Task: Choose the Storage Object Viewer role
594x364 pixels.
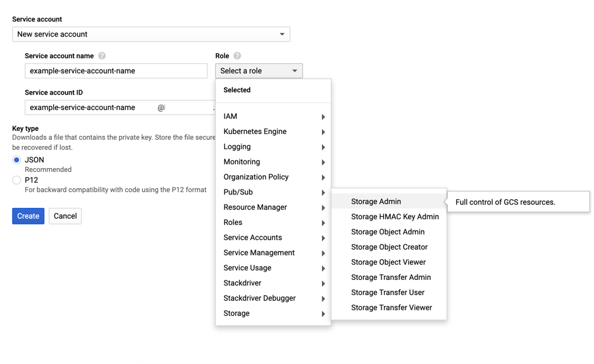Action: coord(389,262)
